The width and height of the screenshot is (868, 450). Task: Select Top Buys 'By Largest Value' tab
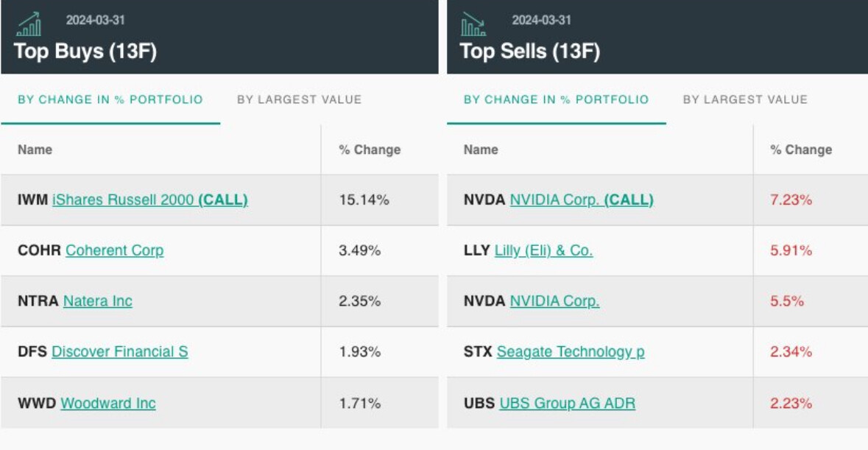coord(299,99)
